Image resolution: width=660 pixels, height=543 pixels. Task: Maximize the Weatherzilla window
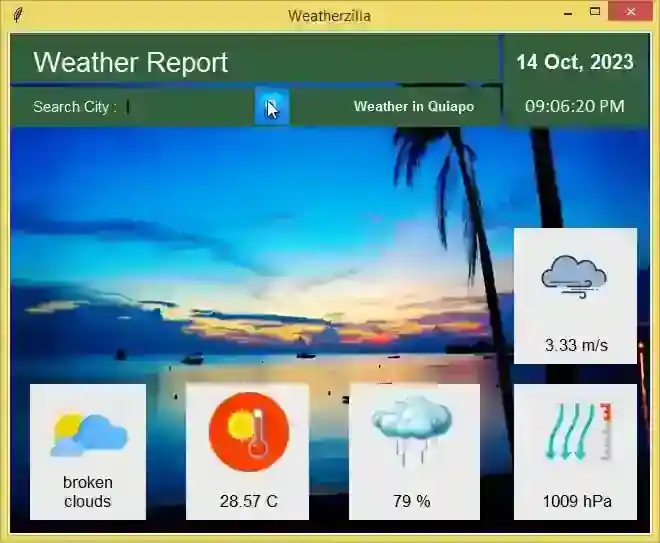tap(595, 12)
